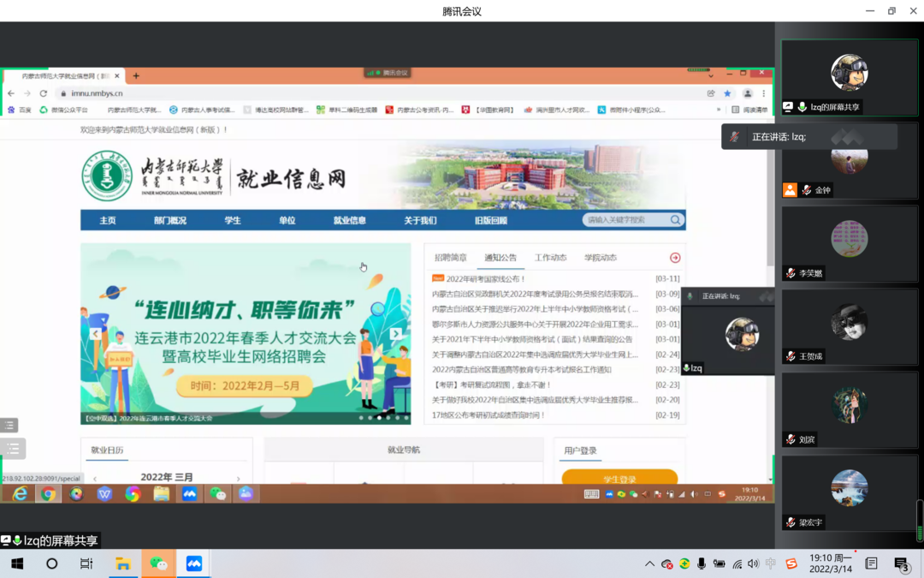924x578 pixels.
Task: Click the volume speaker tray icon
Action: [753, 563]
